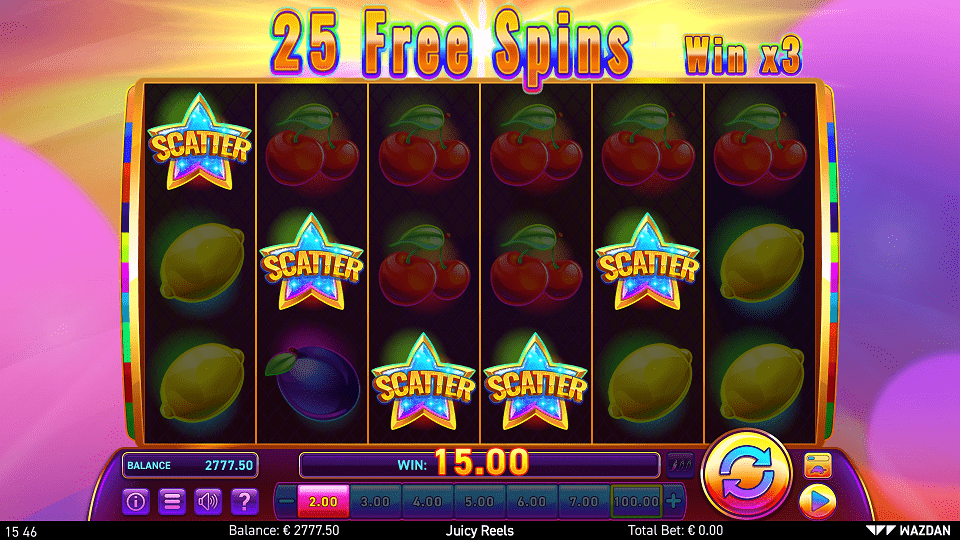Viewport: 960px width, 540px height.
Task: Open the info paytable button
Action: [x=135, y=501]
